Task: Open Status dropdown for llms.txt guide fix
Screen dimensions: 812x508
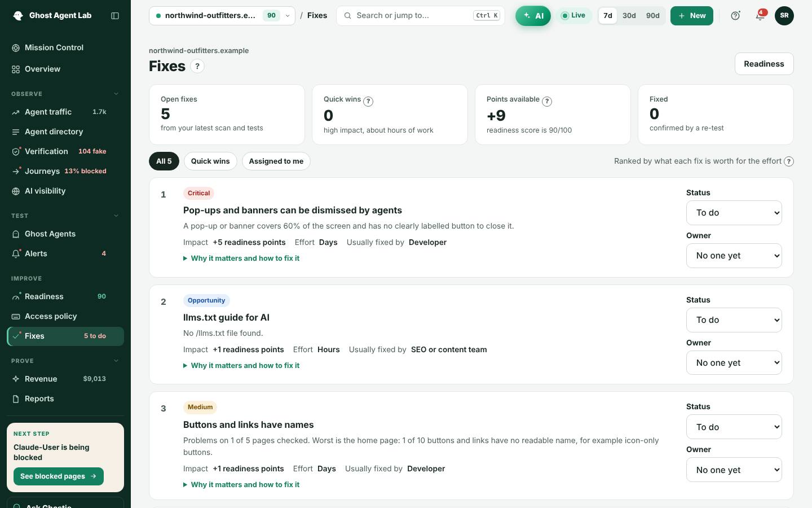Action: 734,320
